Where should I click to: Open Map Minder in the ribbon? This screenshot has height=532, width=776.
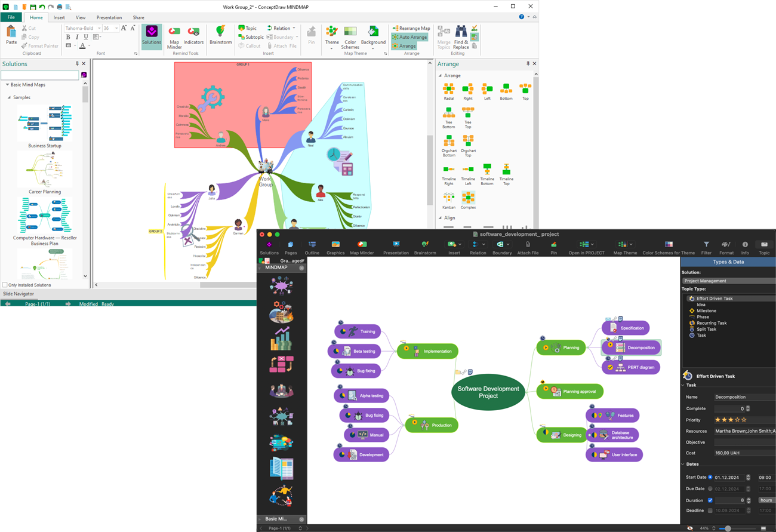click(174, 36)
